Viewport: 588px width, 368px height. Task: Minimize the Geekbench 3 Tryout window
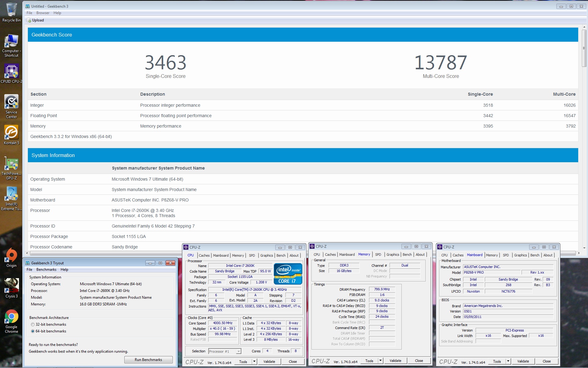(x=150, y=263)
